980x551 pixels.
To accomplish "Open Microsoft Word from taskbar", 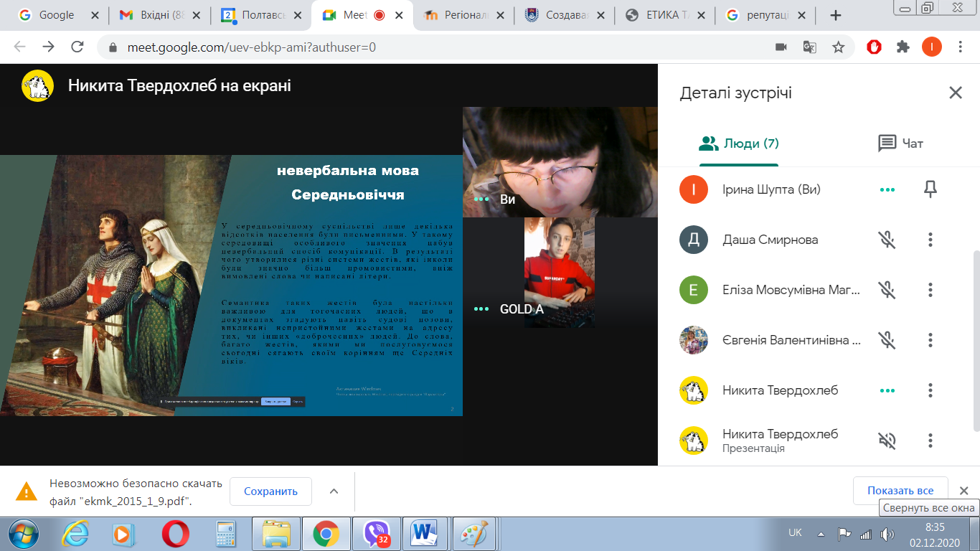I will (x=425, y=534).
